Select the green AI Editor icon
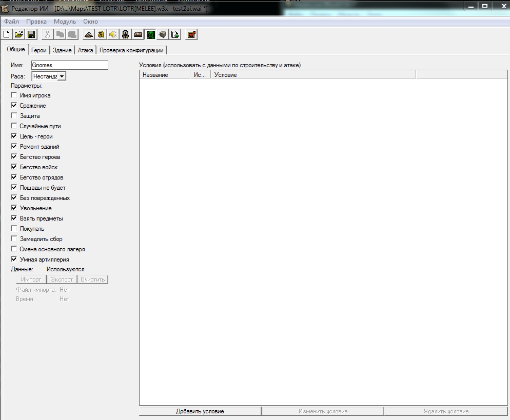 coord(150,34)
